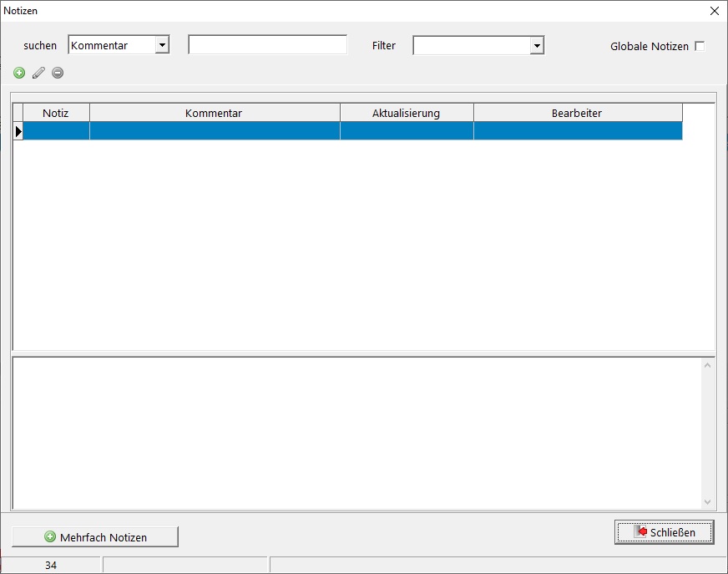
Task: Close the Notizen window with X
Action: click(x=714, y=11)
